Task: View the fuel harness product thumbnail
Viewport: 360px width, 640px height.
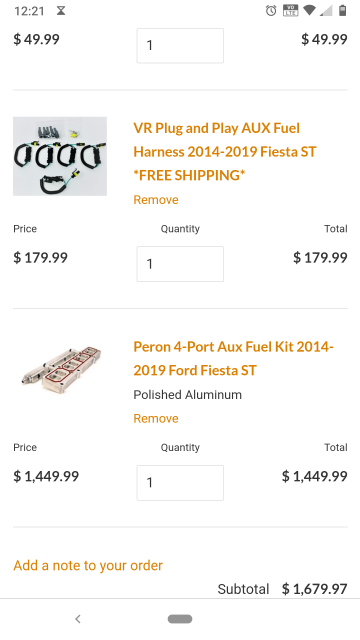Action: pyautogui.click(x=60, y=156)
